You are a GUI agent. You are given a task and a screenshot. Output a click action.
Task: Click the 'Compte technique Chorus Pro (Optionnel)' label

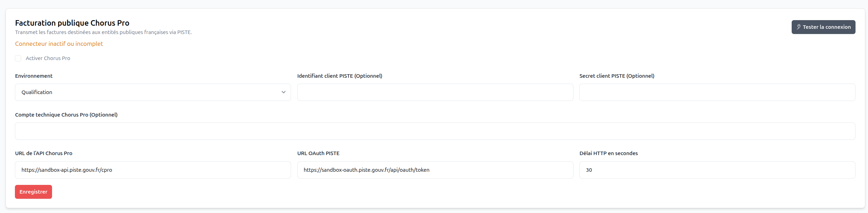[x=66, y=115]
